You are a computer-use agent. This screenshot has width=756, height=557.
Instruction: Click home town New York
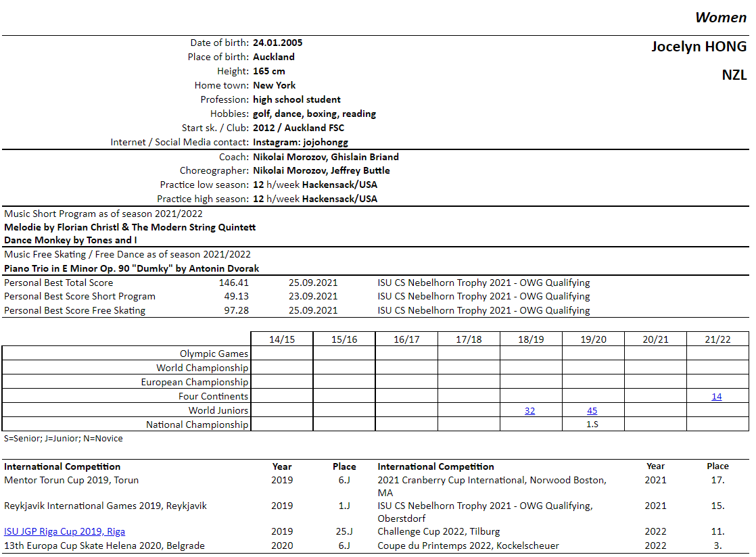(x=274, y=85)
